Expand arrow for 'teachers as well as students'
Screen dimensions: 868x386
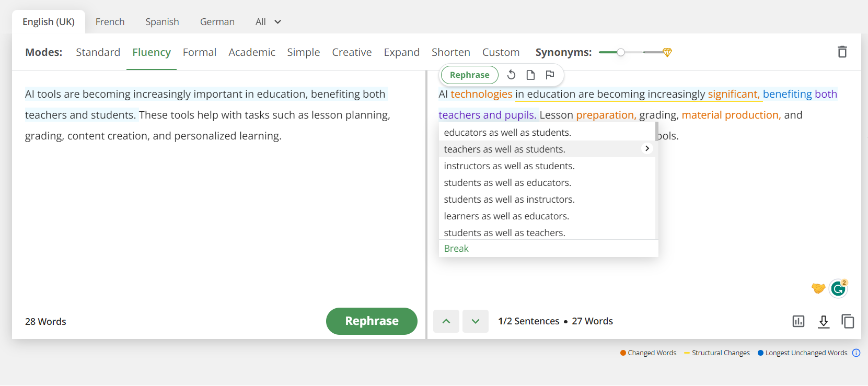[647, 148]
